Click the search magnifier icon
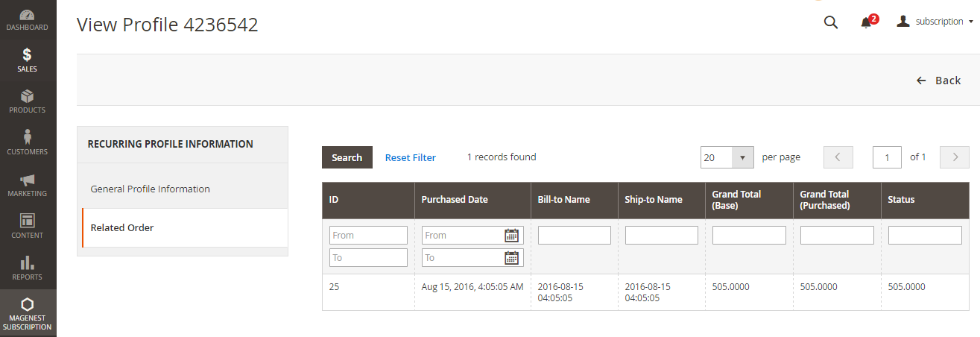The image size is (980, 337). [x=830, y=22]
